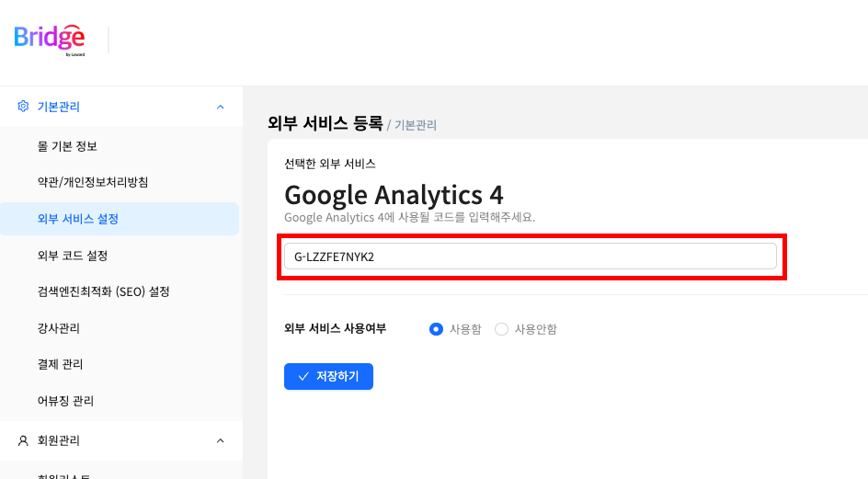Click the user icon beside 회원관리
868x479 pixels.
coord(23,440)
